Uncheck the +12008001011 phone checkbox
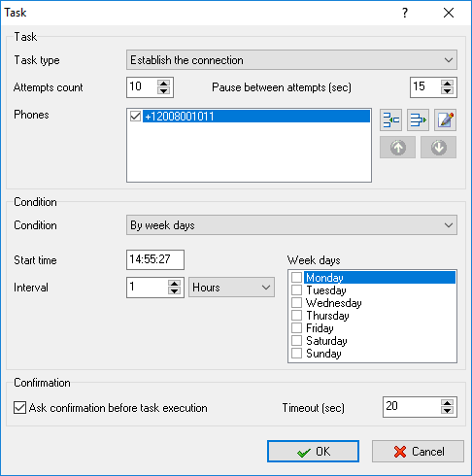The image size is (472, 476). [x=135, y=116]
